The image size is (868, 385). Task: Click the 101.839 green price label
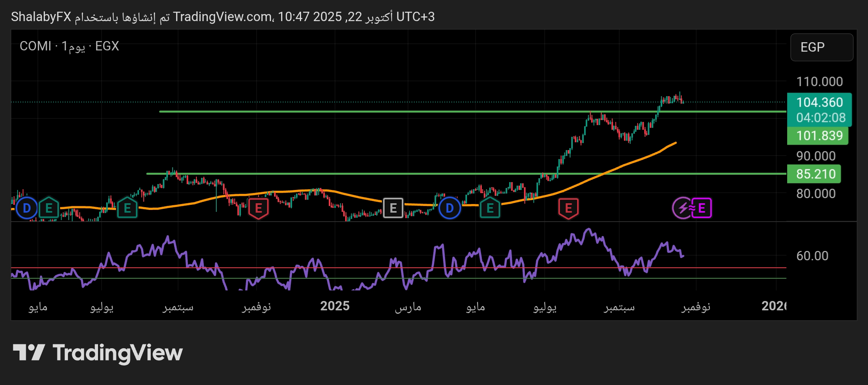(819, 136)
